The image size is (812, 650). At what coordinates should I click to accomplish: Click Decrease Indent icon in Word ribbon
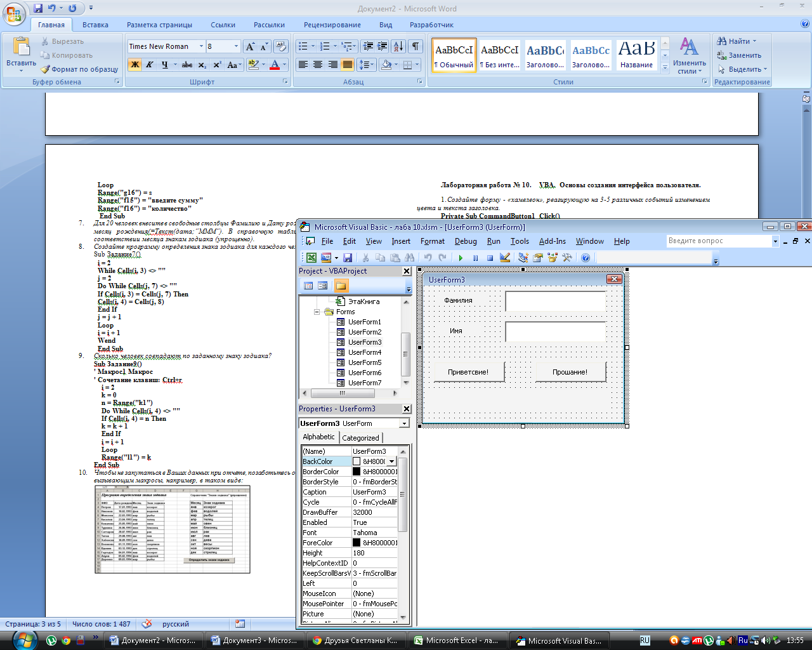tap(368, 46)
